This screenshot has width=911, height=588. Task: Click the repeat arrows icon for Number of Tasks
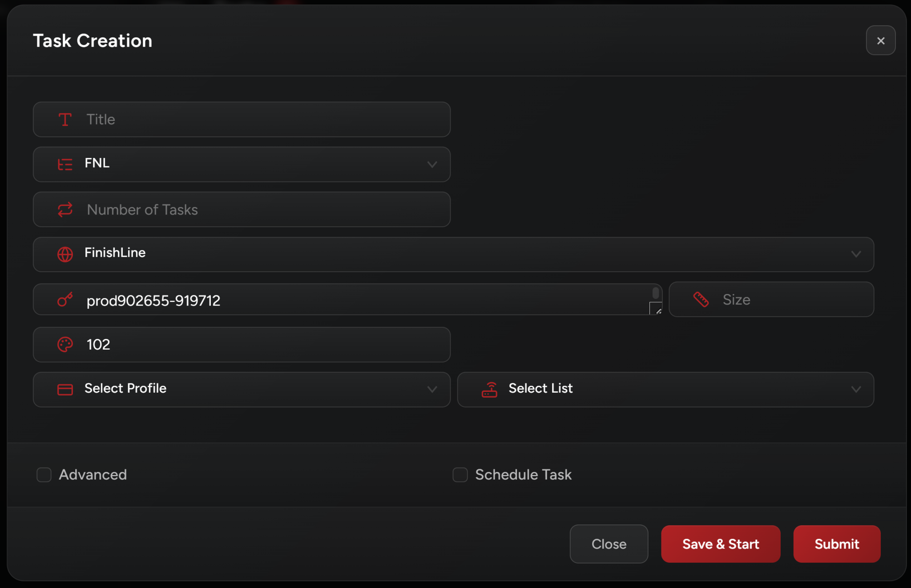65,209
